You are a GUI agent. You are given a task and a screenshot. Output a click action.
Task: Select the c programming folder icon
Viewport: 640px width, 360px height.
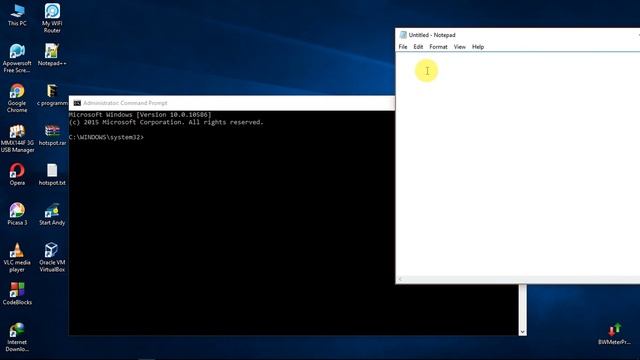(x=52, y=95)
